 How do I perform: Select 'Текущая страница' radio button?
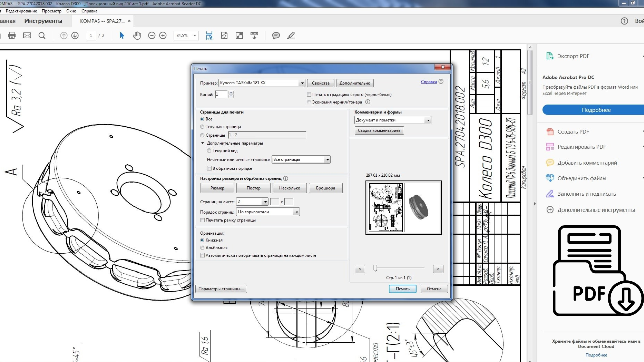[202, 127]
